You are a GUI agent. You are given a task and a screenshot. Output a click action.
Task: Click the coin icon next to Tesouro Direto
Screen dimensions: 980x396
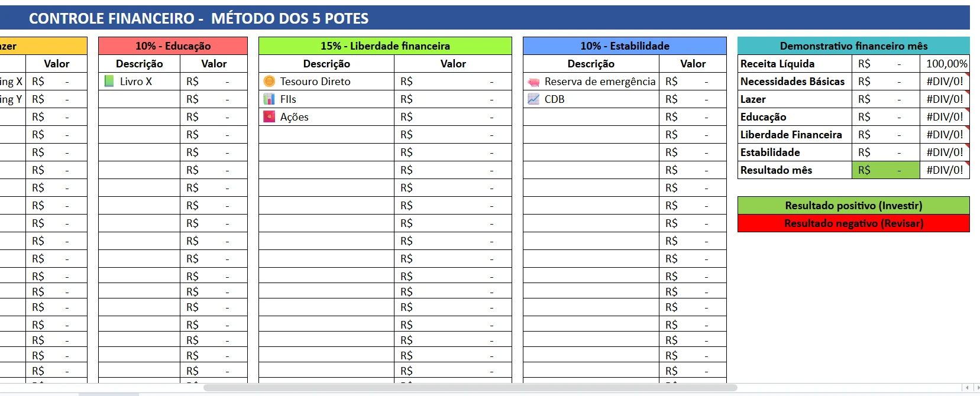pyautogui.click(x=269, y=82)
